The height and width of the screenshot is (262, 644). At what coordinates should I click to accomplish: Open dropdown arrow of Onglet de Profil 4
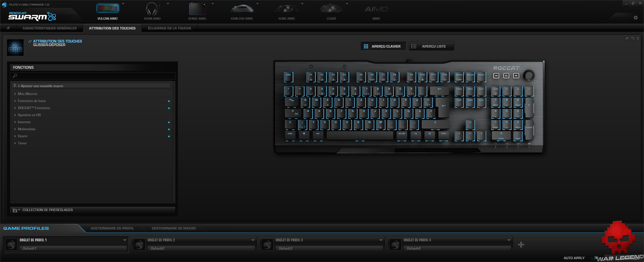(x=509, y=240)
